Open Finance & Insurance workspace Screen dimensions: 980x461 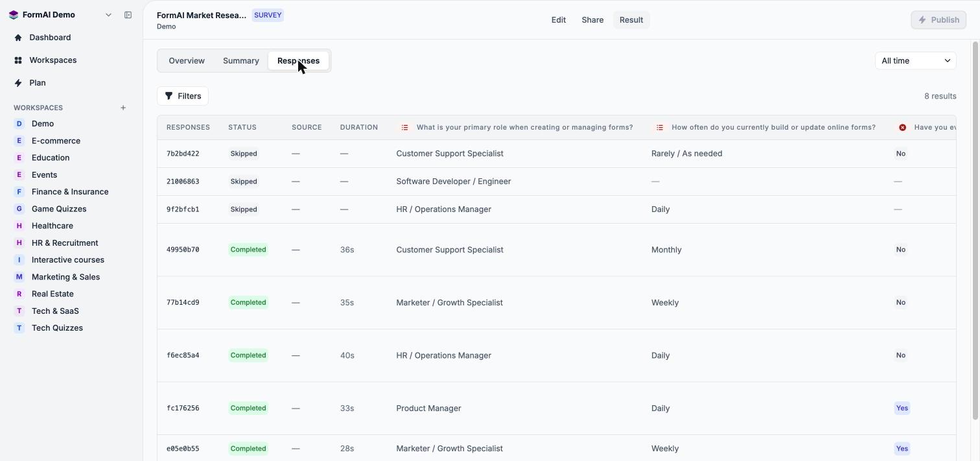point(71,192)
